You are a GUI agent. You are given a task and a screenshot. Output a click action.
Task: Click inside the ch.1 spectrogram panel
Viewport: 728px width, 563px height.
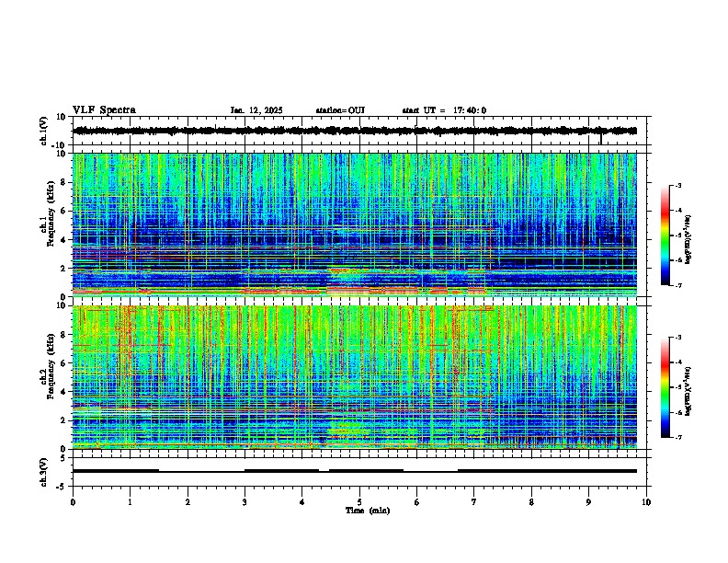coord(355,224)
